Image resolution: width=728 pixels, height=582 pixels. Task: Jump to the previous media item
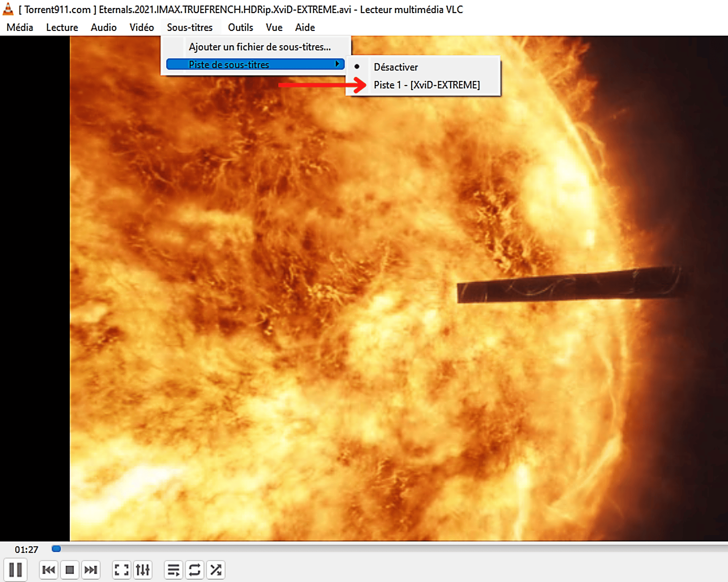click(x=48, y=570)
